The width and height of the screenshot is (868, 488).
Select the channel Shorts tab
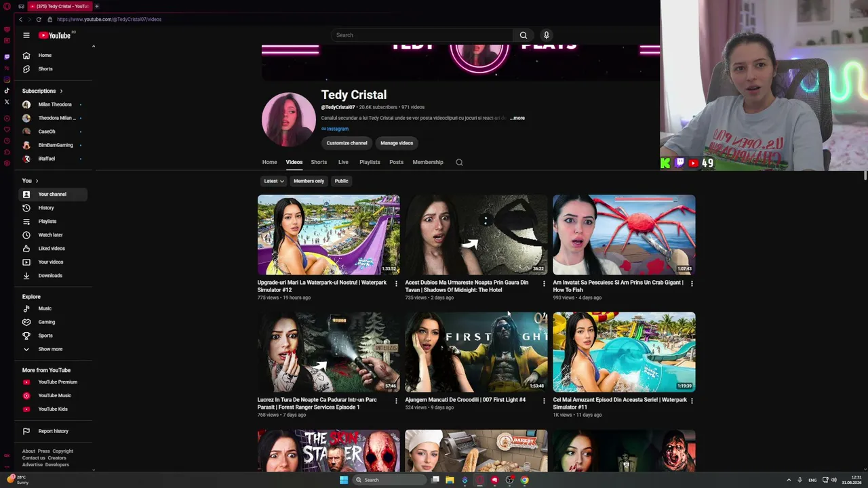(319, 162)
